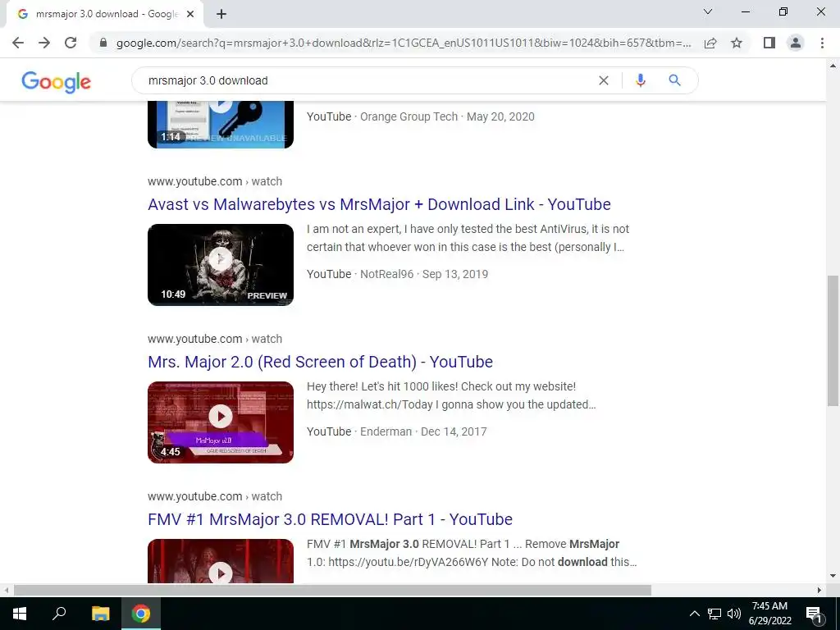Click the Sep 13, 2019 date text
Viewport: 840px width, 630px height.
click(x=455, y=274)
